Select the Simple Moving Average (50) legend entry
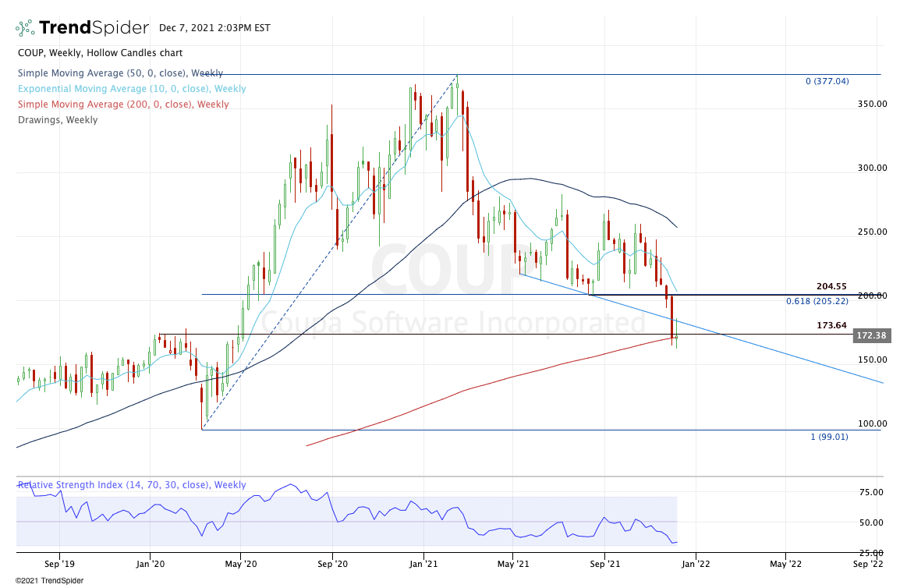 coord(120,73)
